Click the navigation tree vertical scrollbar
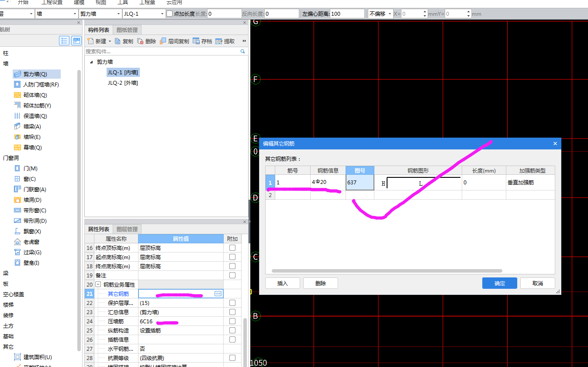 click(x=79, y=210)
